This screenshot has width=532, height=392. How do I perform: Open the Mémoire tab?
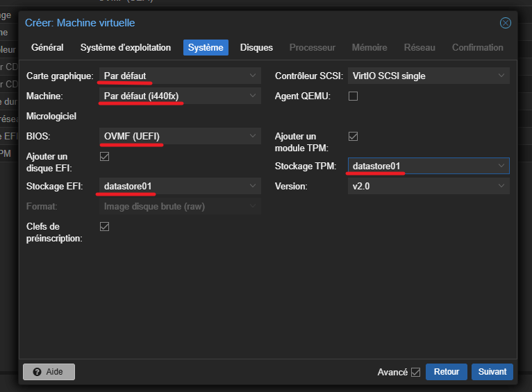click(x=369, y=47)
